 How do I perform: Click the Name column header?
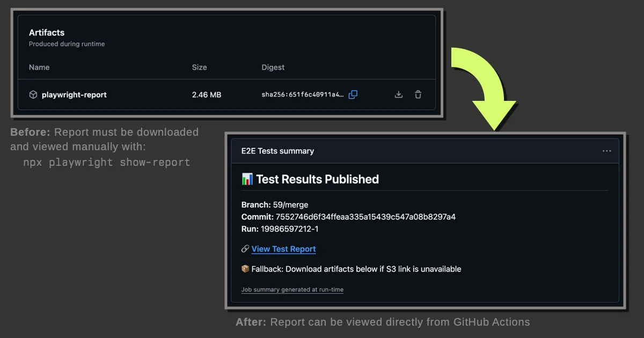pyautogui.click(x=39, y=68)
